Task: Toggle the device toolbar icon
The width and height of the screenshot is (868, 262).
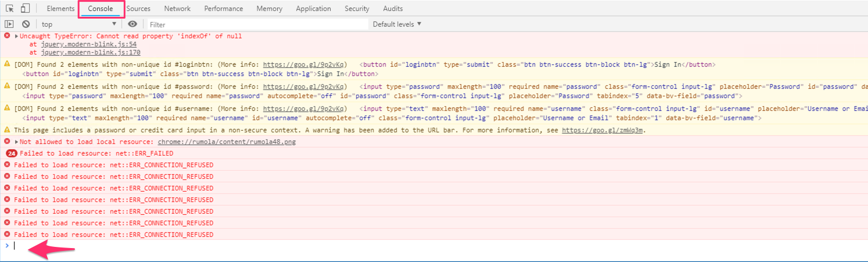Action: point(25,9)
